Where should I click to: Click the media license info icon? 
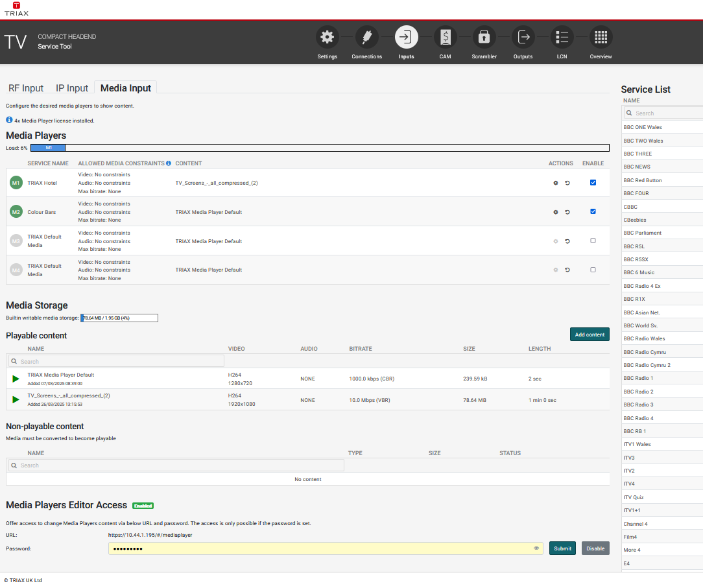point(9,120)
